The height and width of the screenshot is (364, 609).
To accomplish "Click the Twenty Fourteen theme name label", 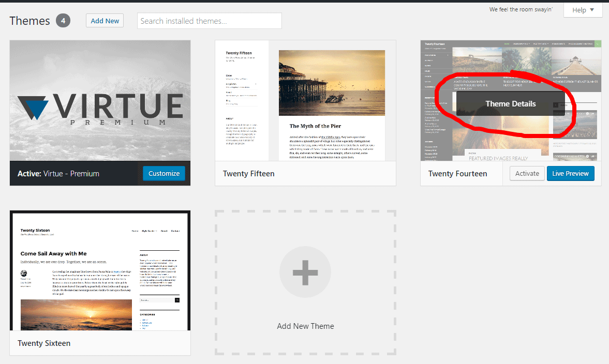I will coord(457,173).
